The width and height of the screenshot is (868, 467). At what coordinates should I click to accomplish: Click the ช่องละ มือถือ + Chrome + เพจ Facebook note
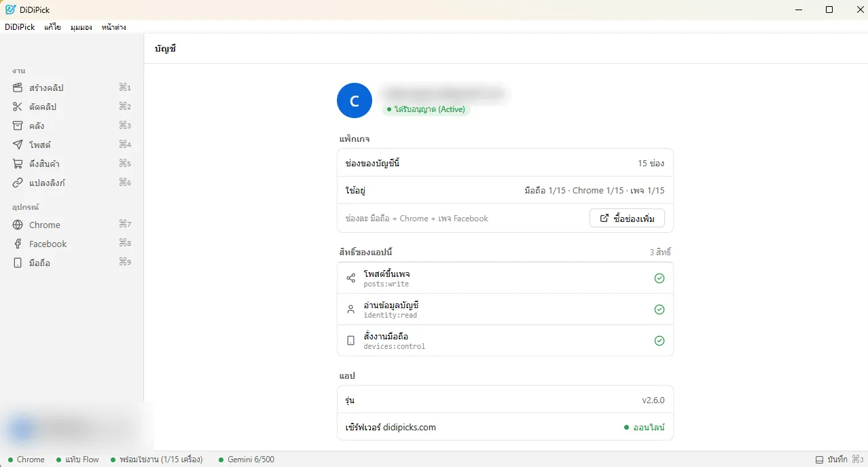click(x=417, y=219)
